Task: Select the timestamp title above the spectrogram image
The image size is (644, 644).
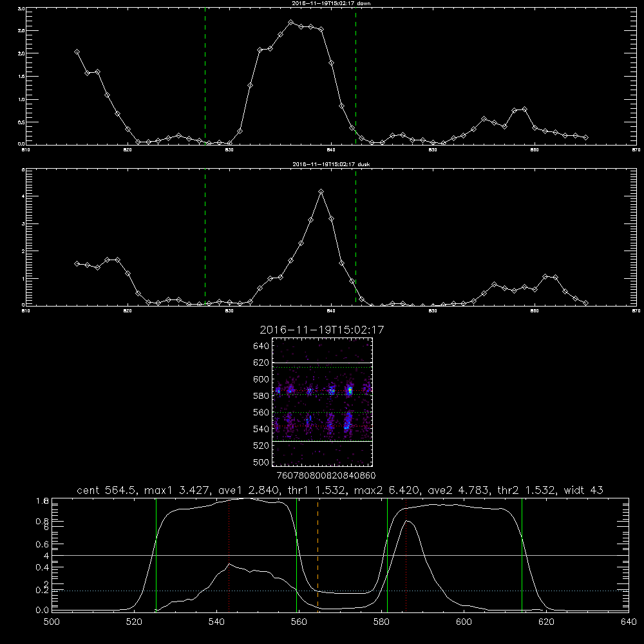Action: coord(321,330)
